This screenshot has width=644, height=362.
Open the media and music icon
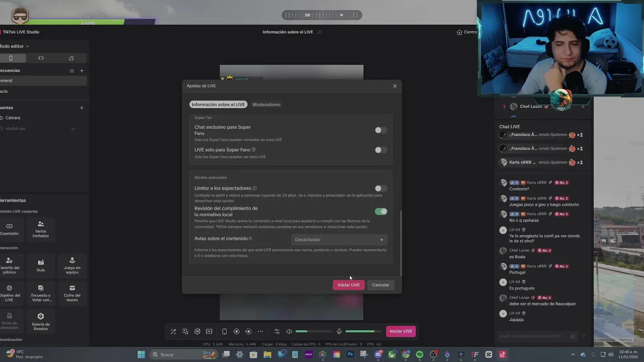pyautogui.click(x=185, y=331)
